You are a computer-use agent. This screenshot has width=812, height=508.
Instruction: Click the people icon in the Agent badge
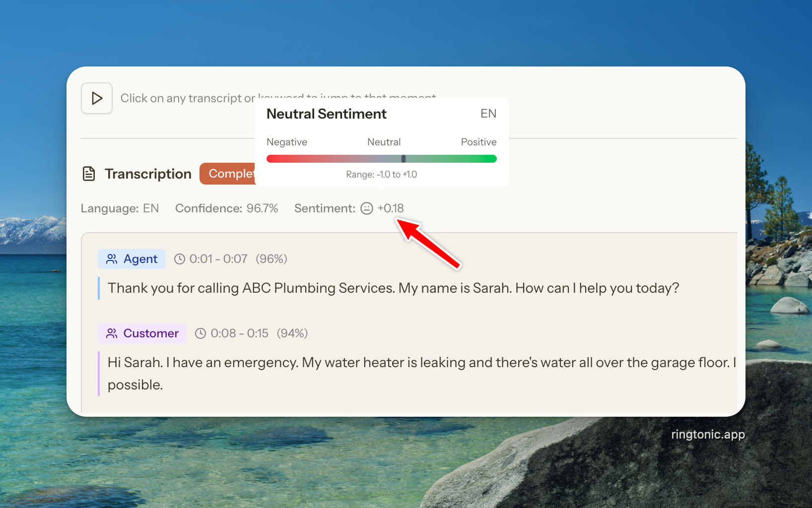click(x=112, y=259)
